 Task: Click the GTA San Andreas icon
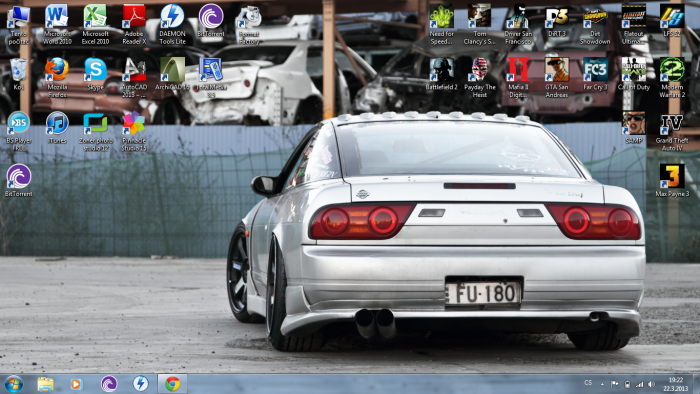pos(557,78)
